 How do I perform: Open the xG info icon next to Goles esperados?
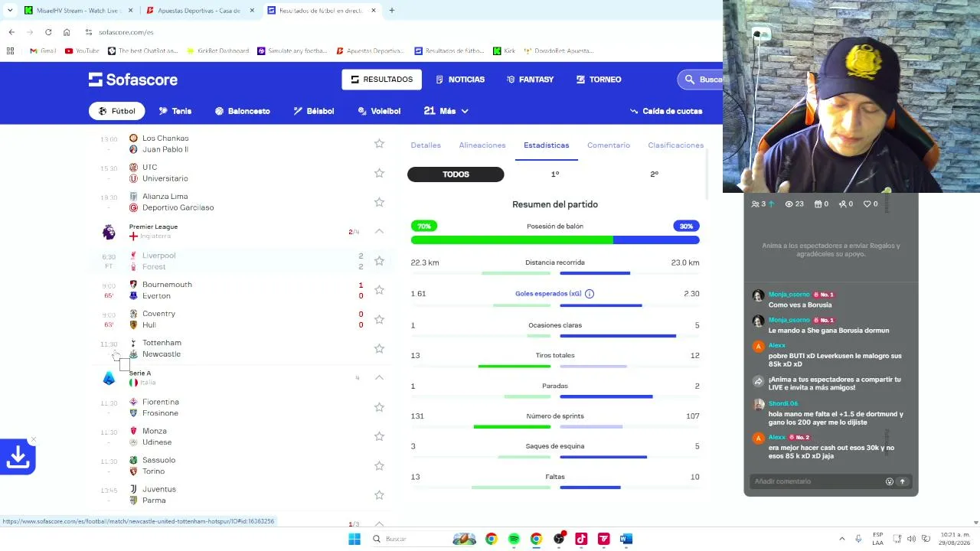click(x=590, y=294)
